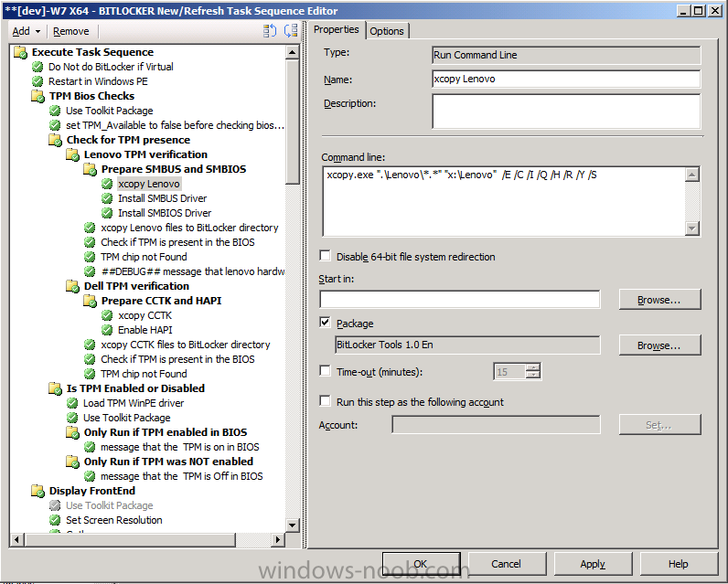
Task: Select Use Toolkit Package under TPM Bios Checks
Action: pos(110,111)
